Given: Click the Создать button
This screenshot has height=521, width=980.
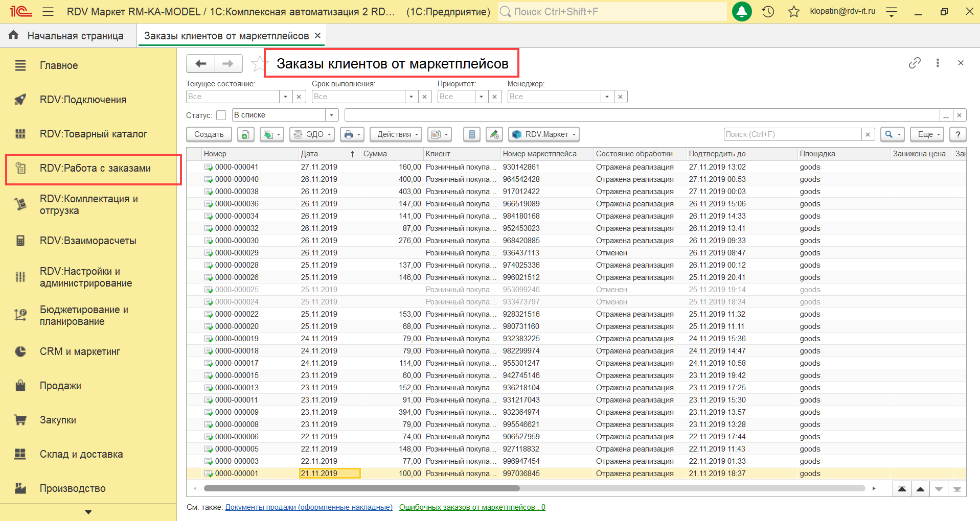Looking at the screenshot, I should (x=209, y=134).
